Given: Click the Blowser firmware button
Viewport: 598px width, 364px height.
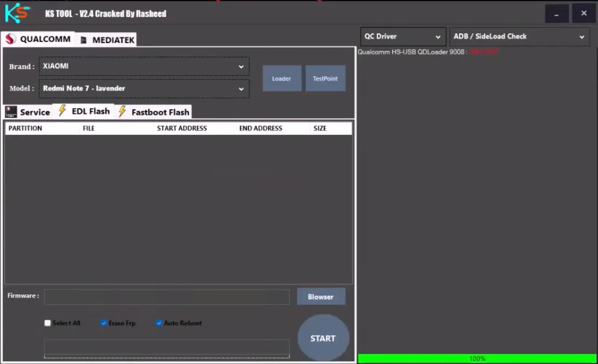Looking at the screenshot, I should click(x=321, y=297).
